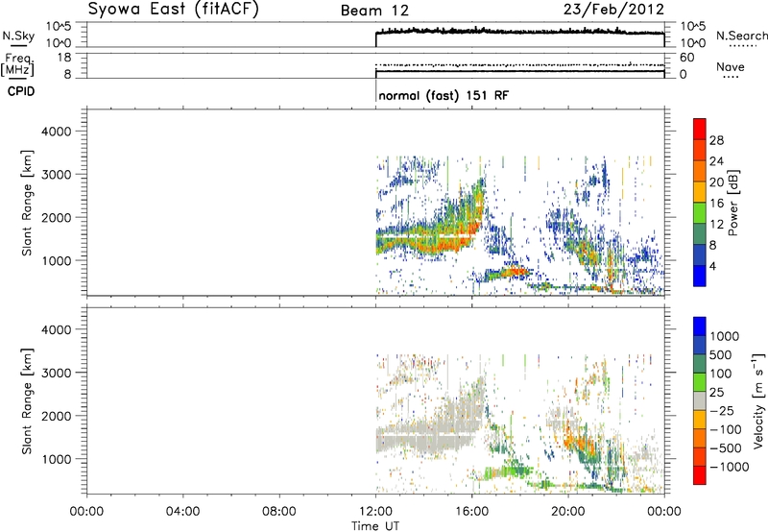The width and height of the screenshot is (768, 532).
Task: Click the '4000' tick on the power panel
Action: pyautogui.click(x=56, y=132)
